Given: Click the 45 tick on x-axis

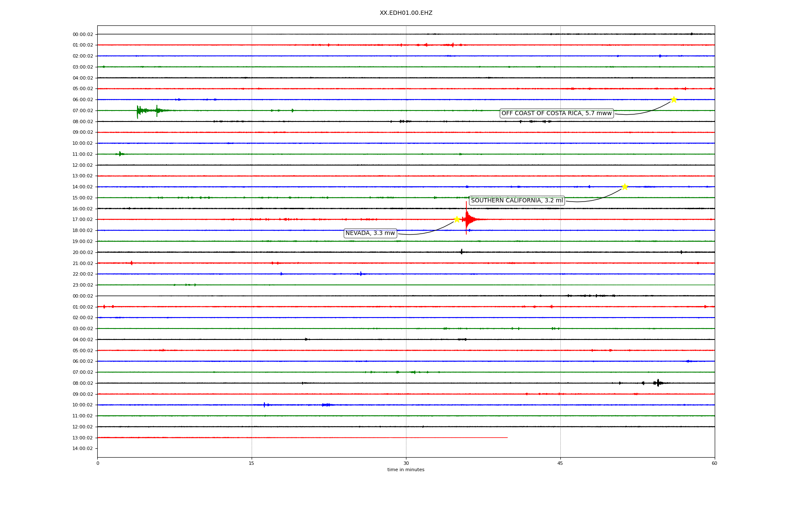Looking at the screenshot, I should click(x=560, y=463).
